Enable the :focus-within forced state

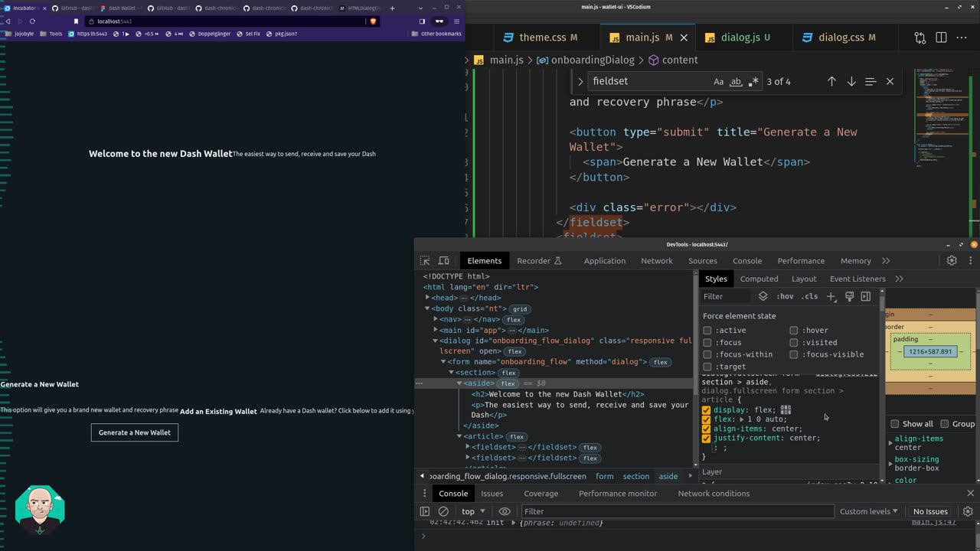click(707, 355)
